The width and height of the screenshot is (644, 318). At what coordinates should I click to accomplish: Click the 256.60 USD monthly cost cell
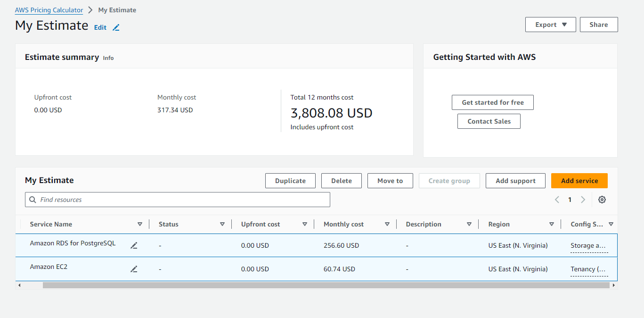point(341,245)
